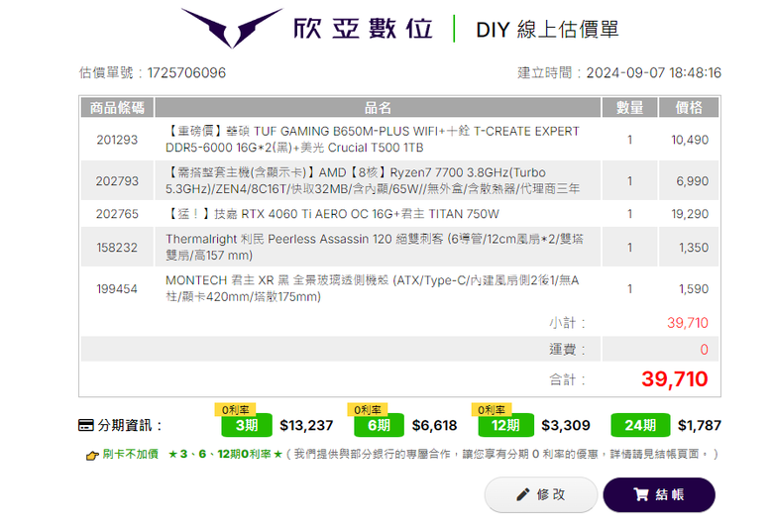
Task: Click the price 1,350
Action: [x=694, y=248]
